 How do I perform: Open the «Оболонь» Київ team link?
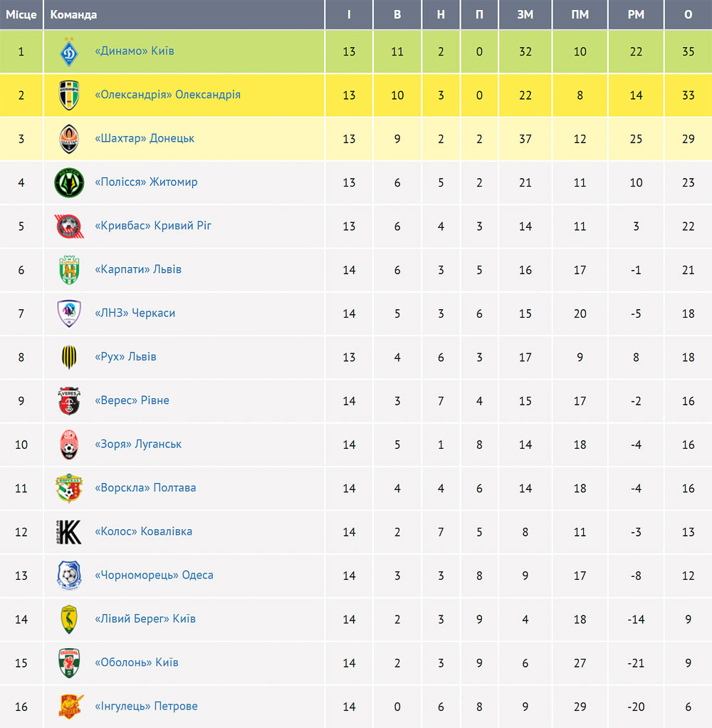click(137, 662)
